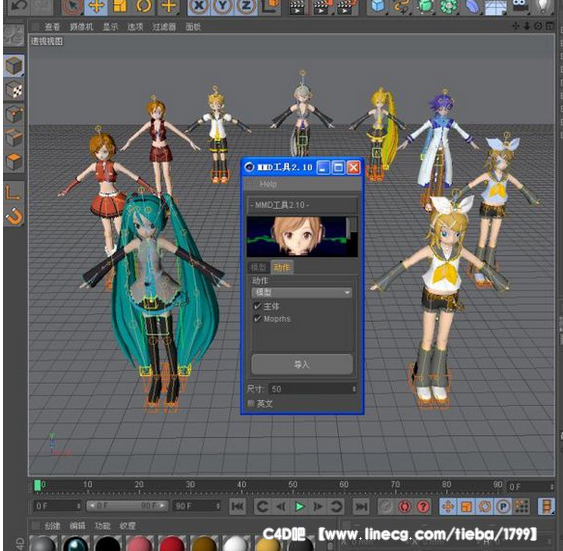Click the green timeline playhead at frame 0
This screenshot has height=551, width=563.
click(x=37, y=485)
